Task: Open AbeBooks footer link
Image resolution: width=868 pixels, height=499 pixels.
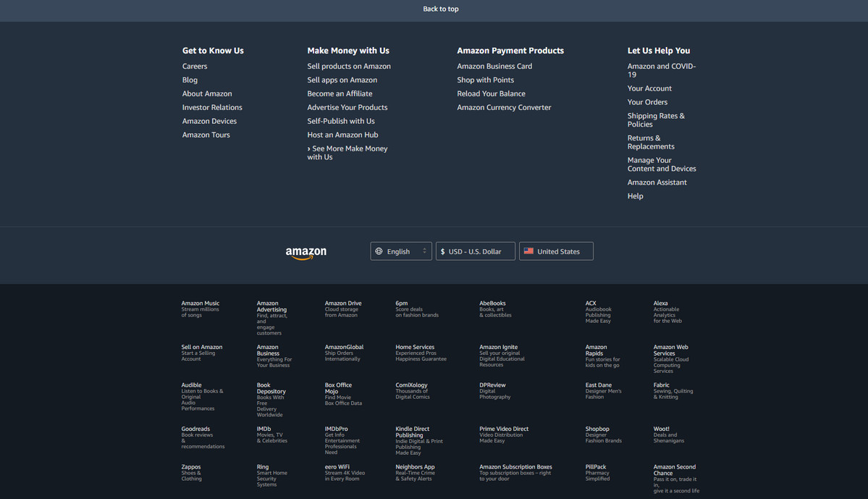Action: tap(495, 309)
